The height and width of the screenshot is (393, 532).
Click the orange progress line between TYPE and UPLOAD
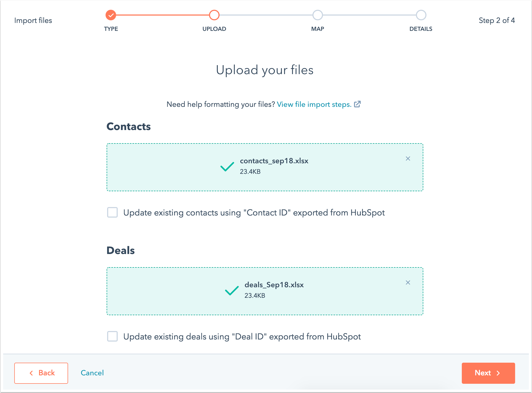click(x=163, y=15)
